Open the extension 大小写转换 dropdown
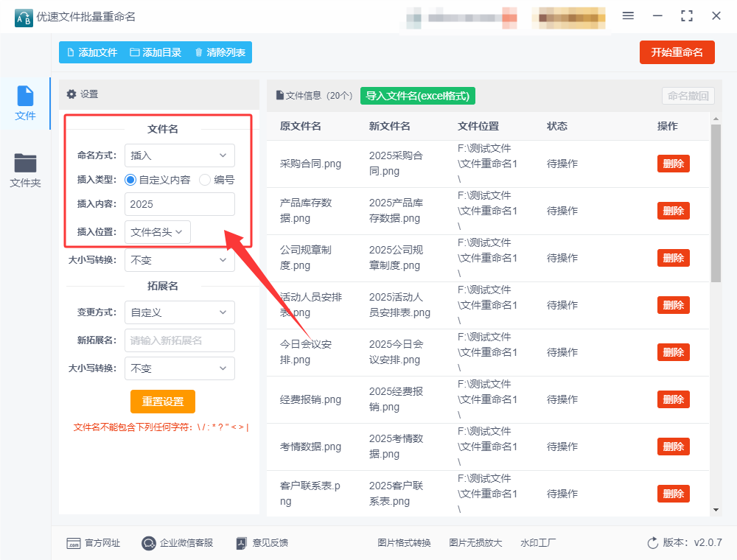The width and height of the screenshot is (737, 560). 180,369
